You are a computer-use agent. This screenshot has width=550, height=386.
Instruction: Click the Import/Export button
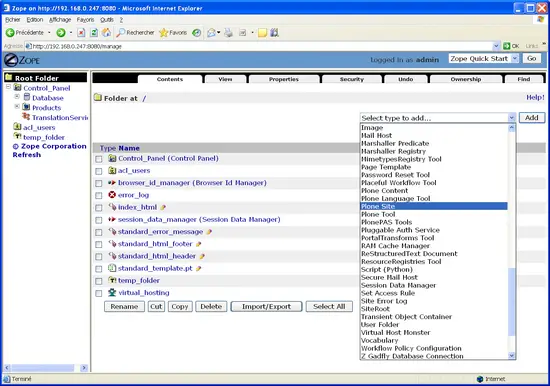(266, 307)
